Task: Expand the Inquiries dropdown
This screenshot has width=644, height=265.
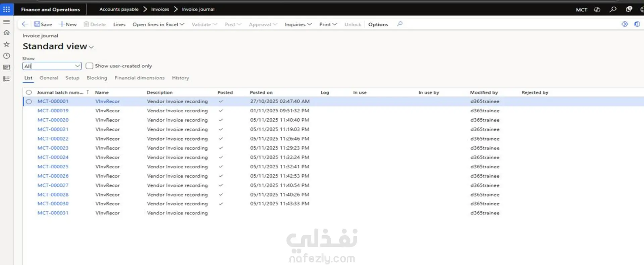Action: (x=298, y=24)
